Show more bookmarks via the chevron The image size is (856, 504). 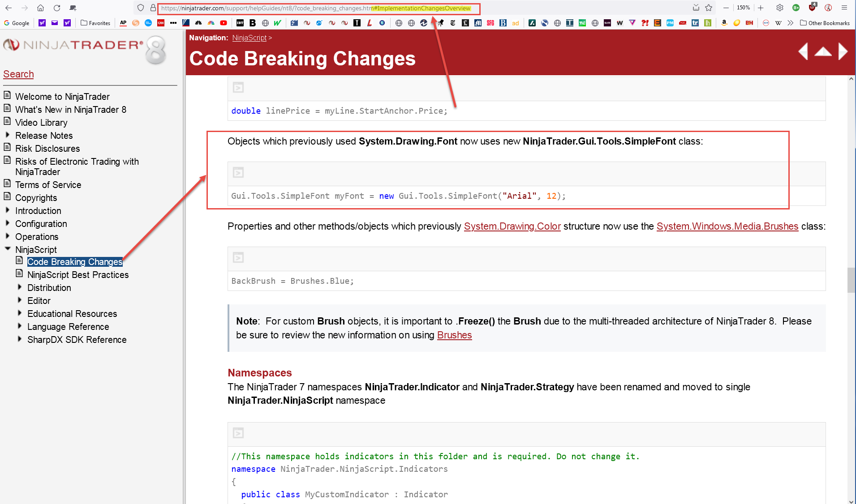pos(791,23)
